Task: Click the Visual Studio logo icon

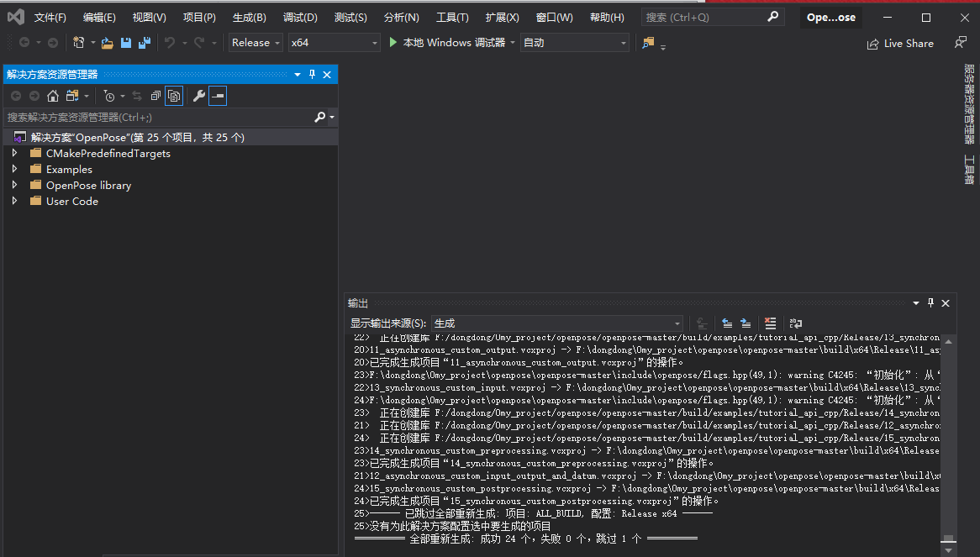Action: pyautogui.click(x=16, y=17)
